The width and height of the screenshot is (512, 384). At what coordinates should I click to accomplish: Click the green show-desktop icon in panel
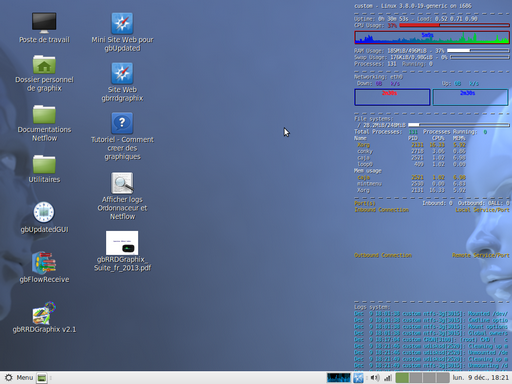tap(42, 378)
